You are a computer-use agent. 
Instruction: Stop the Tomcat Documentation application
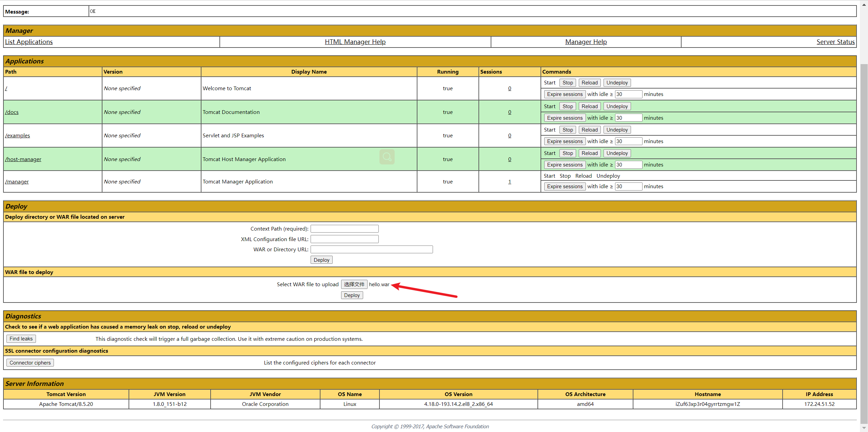(x=568, y=106)
